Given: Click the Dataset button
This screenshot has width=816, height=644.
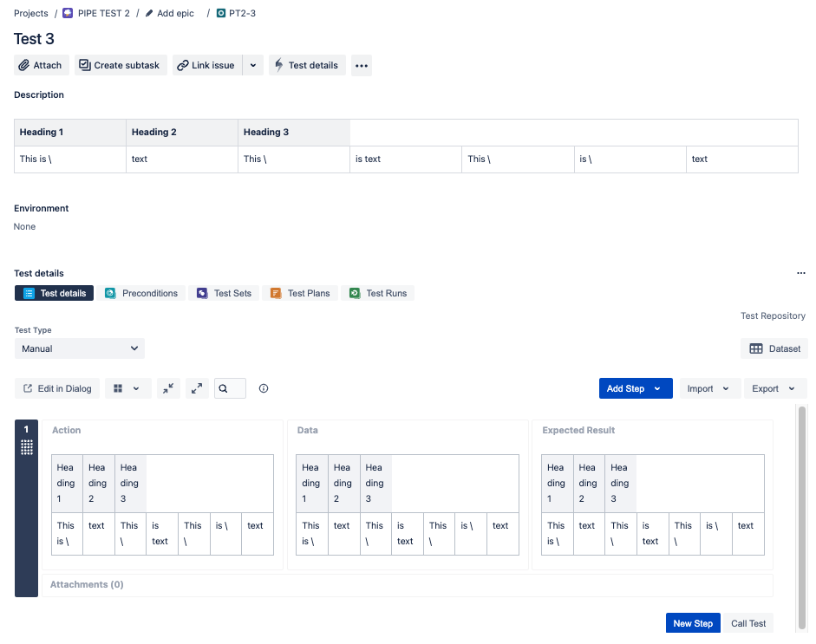Looking at the screenshot, I should (774, 348).
